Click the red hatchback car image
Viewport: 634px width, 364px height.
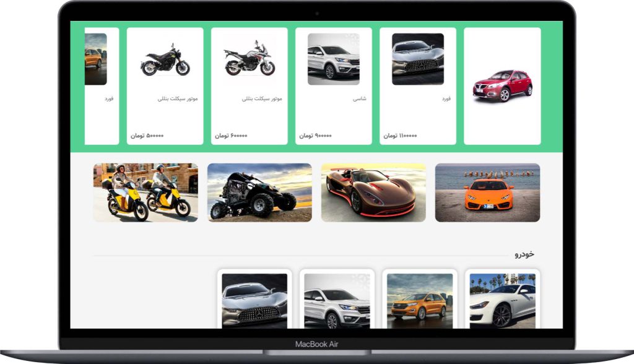point(502,86)
